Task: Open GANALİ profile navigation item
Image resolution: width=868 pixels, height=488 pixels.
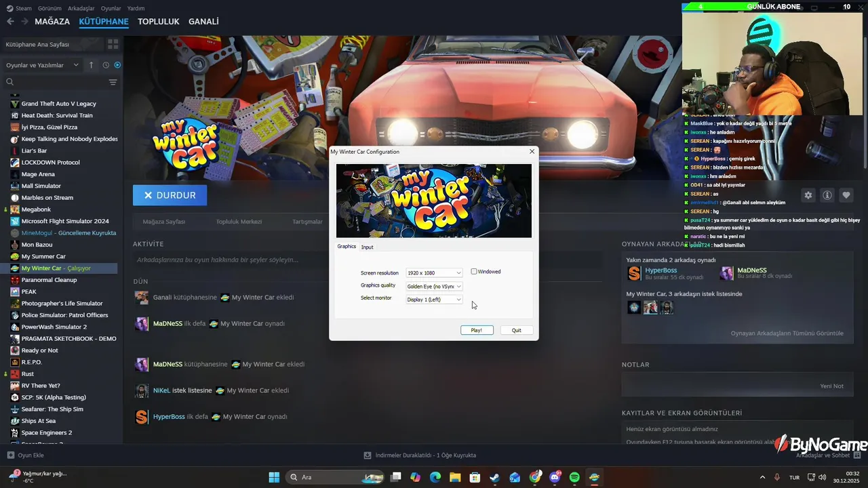Action: (x=203, y=22)
